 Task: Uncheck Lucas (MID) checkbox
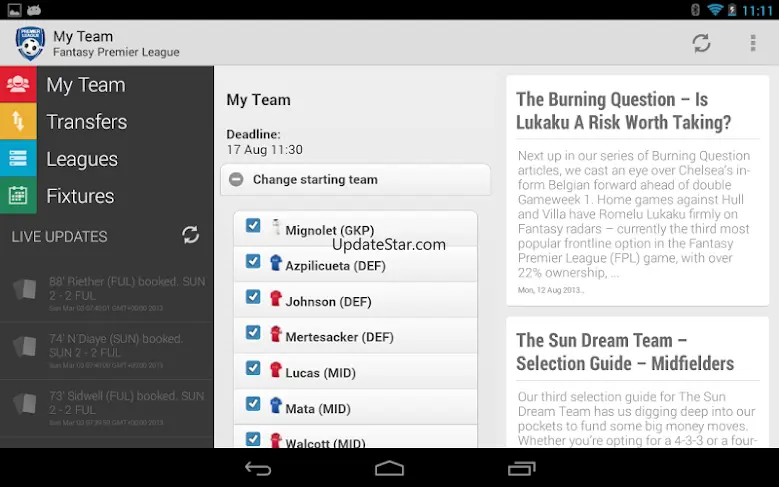(x=253, y=368)
